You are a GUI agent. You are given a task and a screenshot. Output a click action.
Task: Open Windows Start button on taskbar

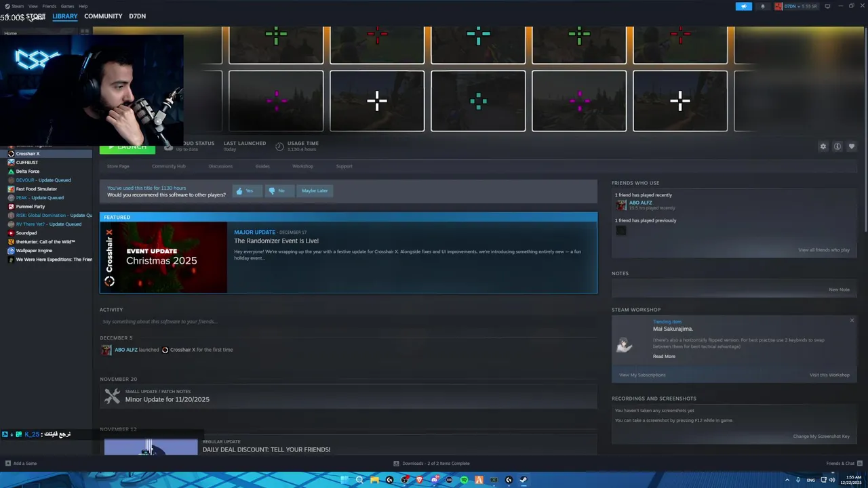coord(345,480)
